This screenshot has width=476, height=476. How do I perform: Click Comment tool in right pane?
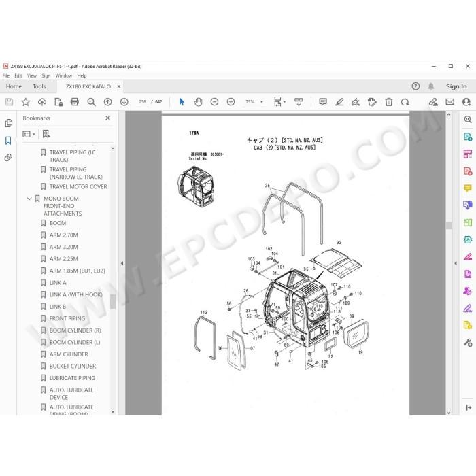pos(468,188)
